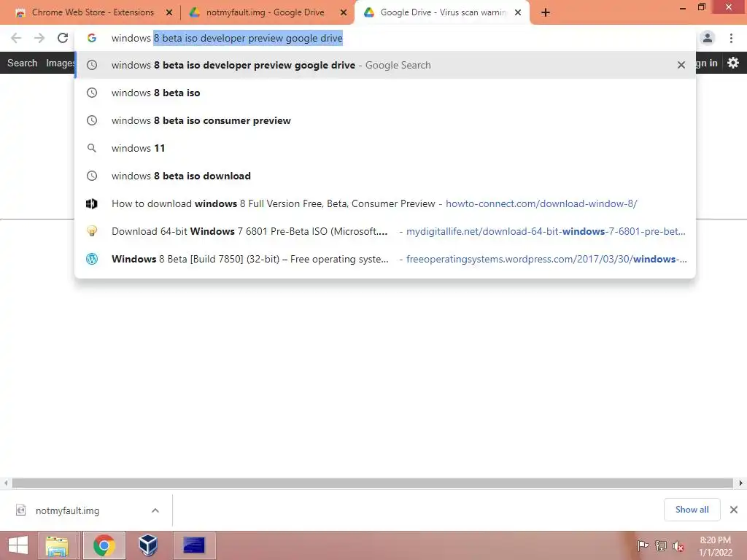This screenshot has width=747, height=560.
Task: Expand options for notmyfault.img download
Action: [x=155, y=510]
